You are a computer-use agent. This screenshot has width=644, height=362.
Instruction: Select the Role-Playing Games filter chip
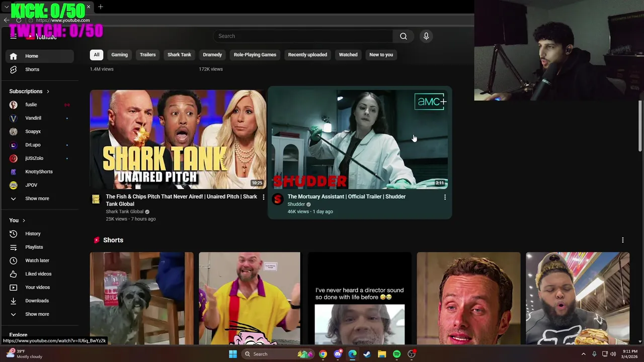point(255,55)
